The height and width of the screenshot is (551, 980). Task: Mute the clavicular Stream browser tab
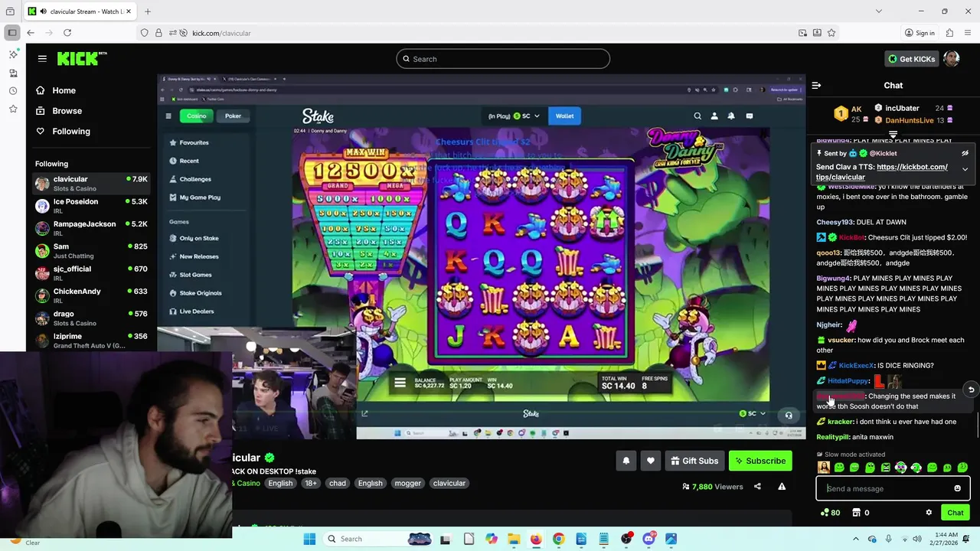click(42, 11)
